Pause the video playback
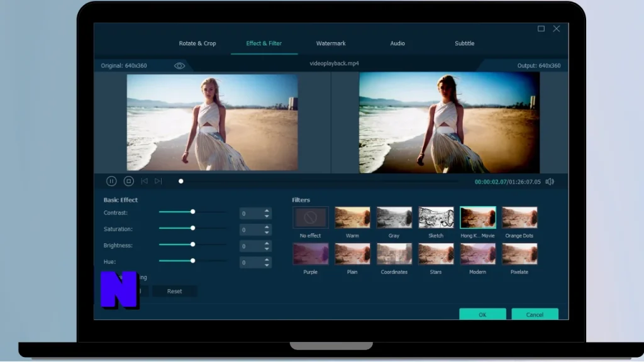The height and width of the screenshot is (362, 644). [111, 181]
